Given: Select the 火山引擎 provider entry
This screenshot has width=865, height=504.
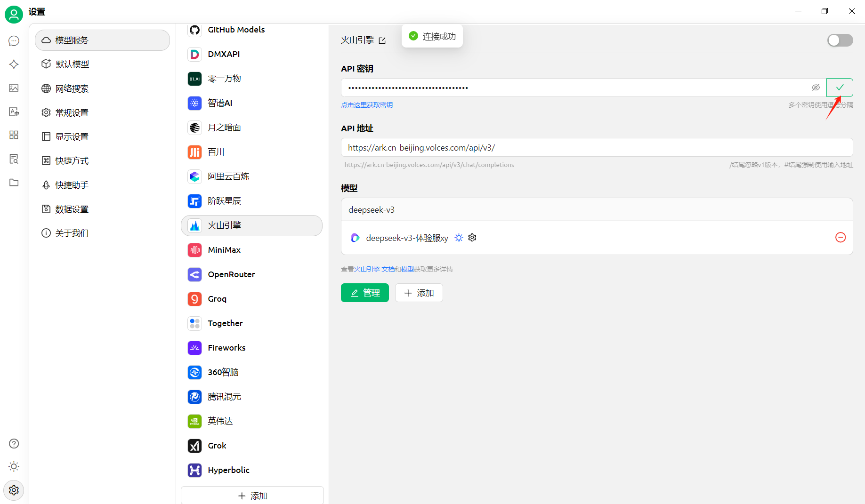Looking at the screenshot, I should (252, 225).
